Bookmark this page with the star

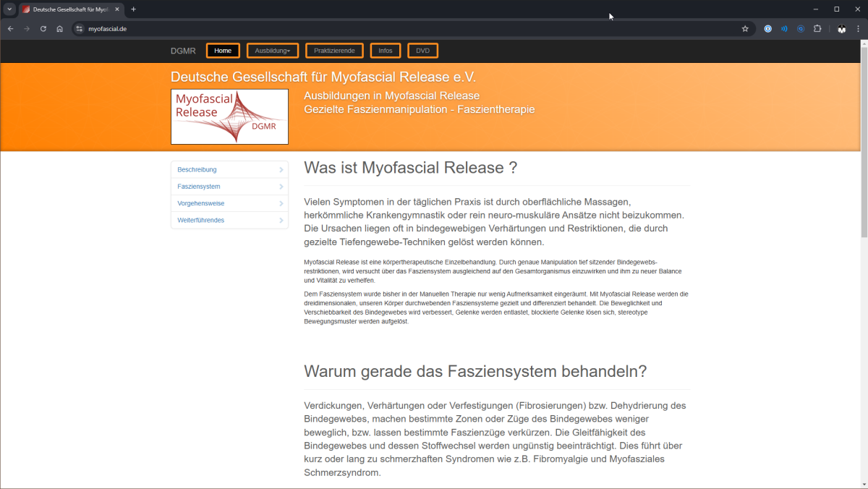(745, 29)
